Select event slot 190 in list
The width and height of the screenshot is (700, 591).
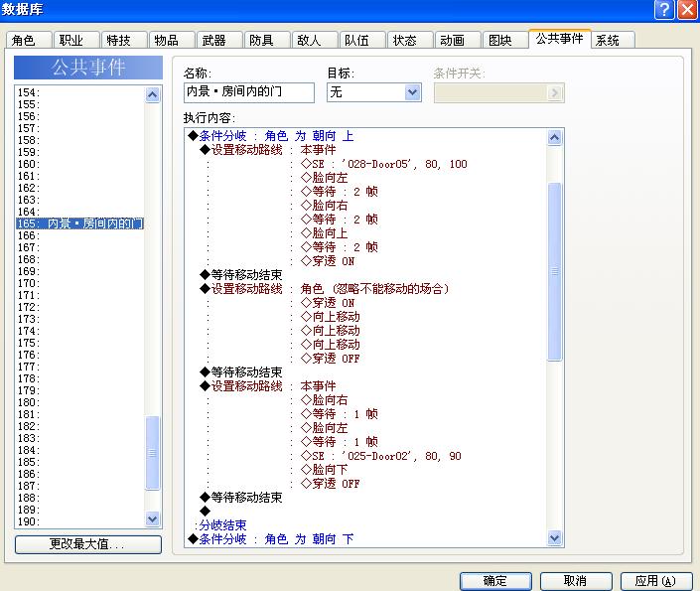pos(79,521)
